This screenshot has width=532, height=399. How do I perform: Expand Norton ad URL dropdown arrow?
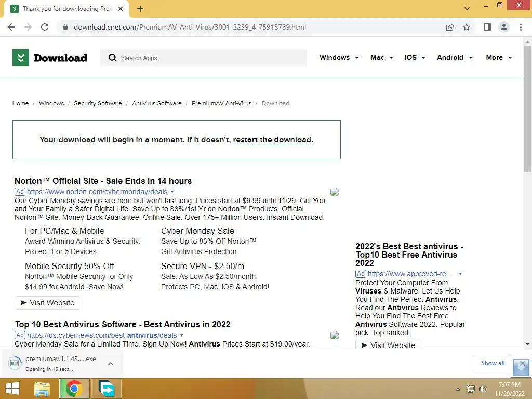point(172,192)
